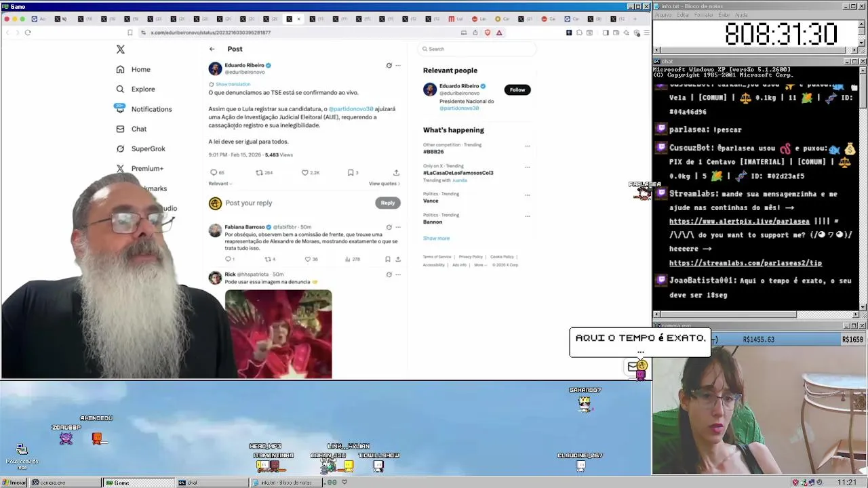Screen dimensions: 868x488
Task: Click the Brave shields icon in the address bar
Action: 487,33
